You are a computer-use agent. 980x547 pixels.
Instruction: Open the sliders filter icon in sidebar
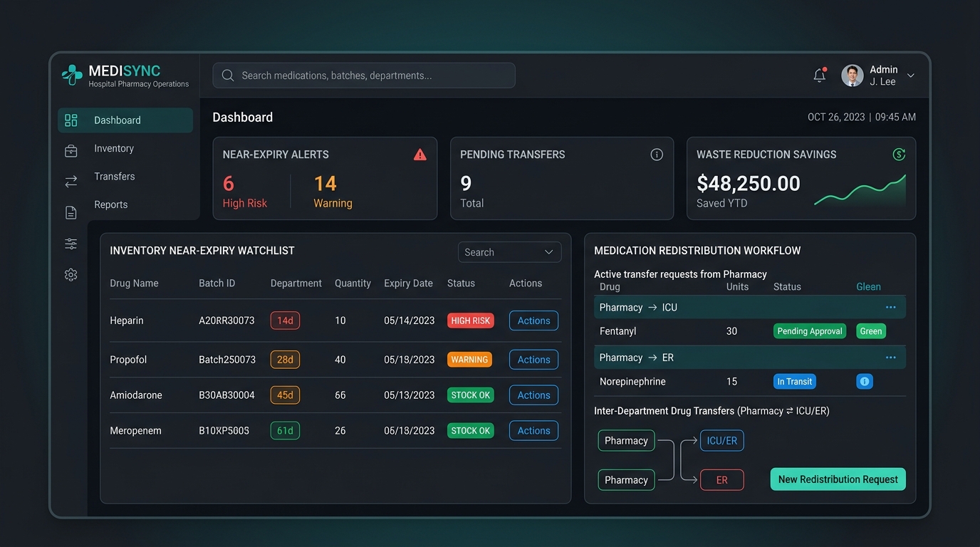point(71,244)
